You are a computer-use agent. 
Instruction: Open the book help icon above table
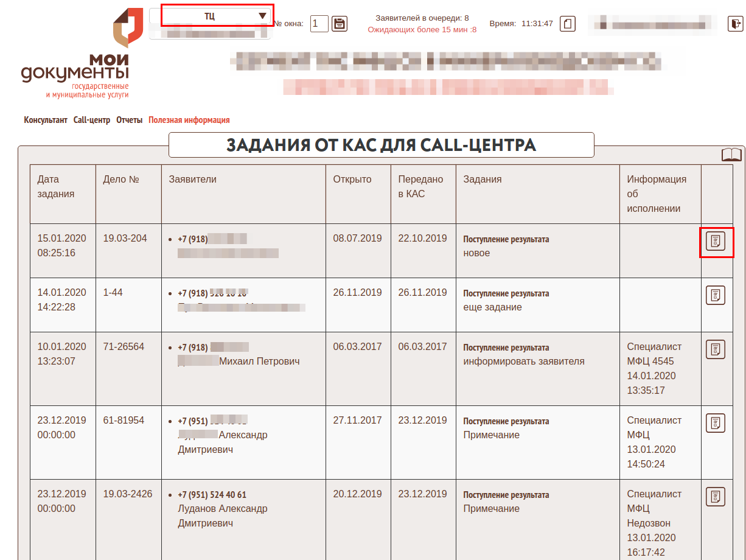click(731, 155)
